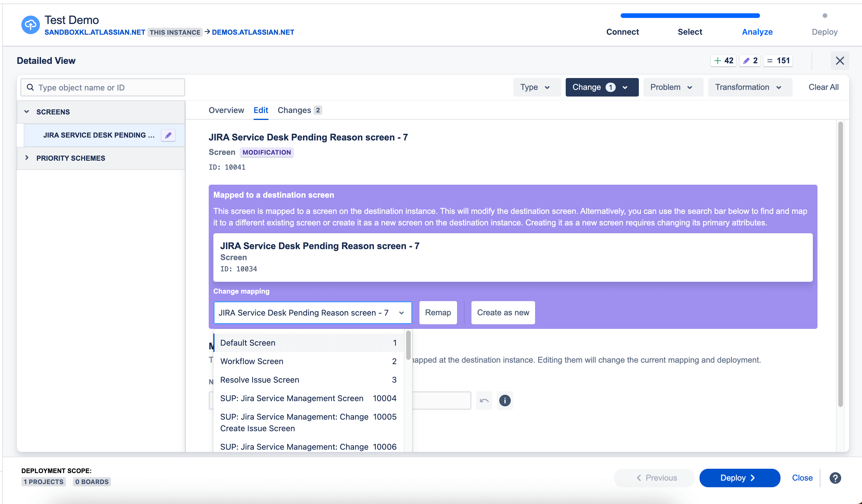
Task: Switch to the Overview tab
Action: (x=226, y=110)
